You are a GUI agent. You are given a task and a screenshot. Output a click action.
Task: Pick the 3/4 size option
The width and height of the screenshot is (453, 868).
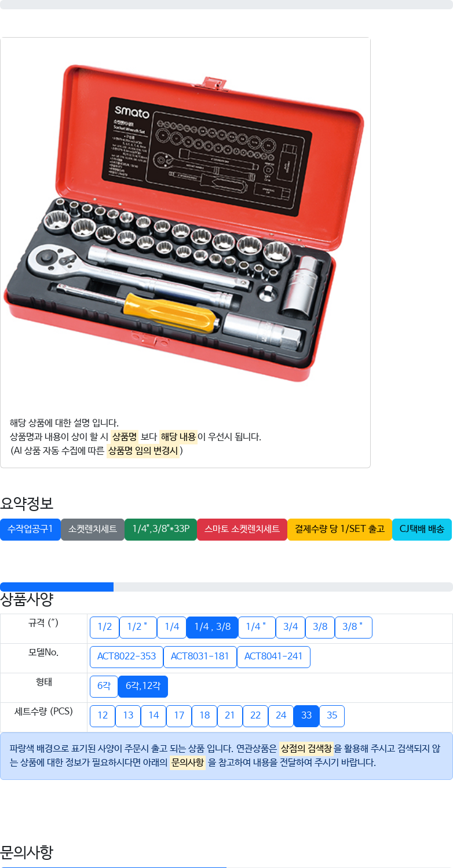tap(290, 628)
